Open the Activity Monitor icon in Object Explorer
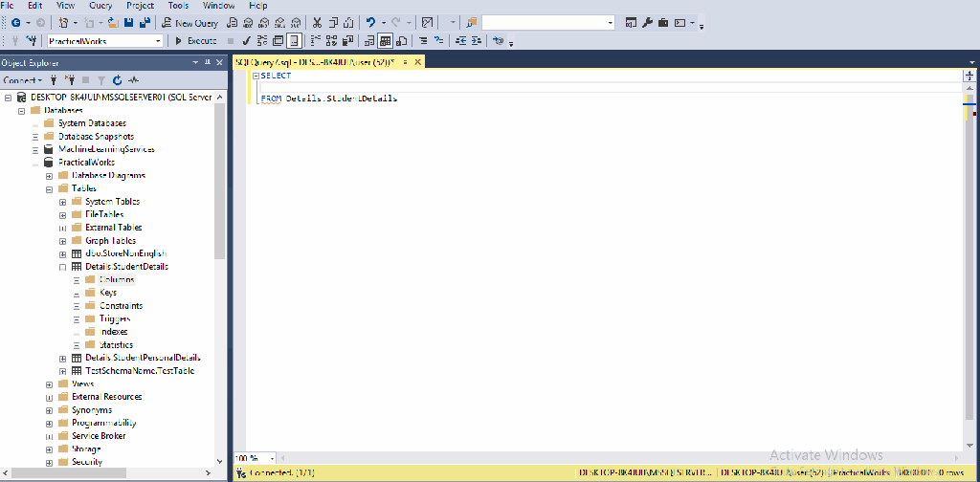The height and width of the screenshot is (482, 980). (133, 80)
